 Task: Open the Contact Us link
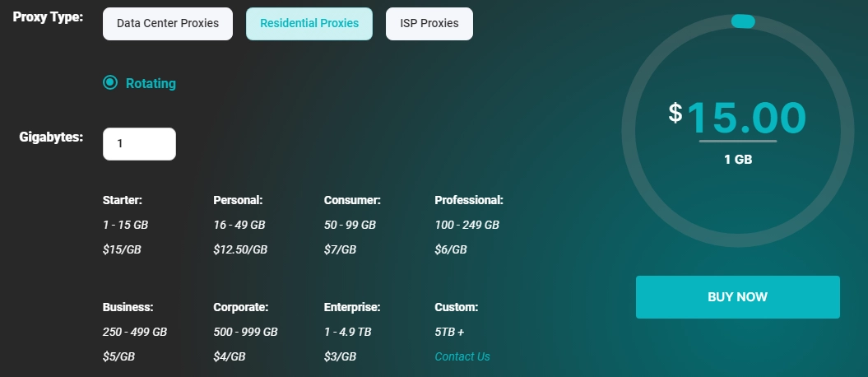(462, 356)
